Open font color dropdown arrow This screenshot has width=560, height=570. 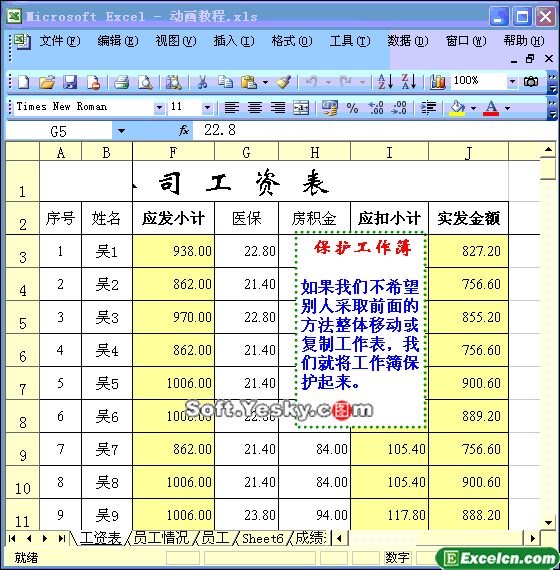pyautogui.click(x=507, y=108)
